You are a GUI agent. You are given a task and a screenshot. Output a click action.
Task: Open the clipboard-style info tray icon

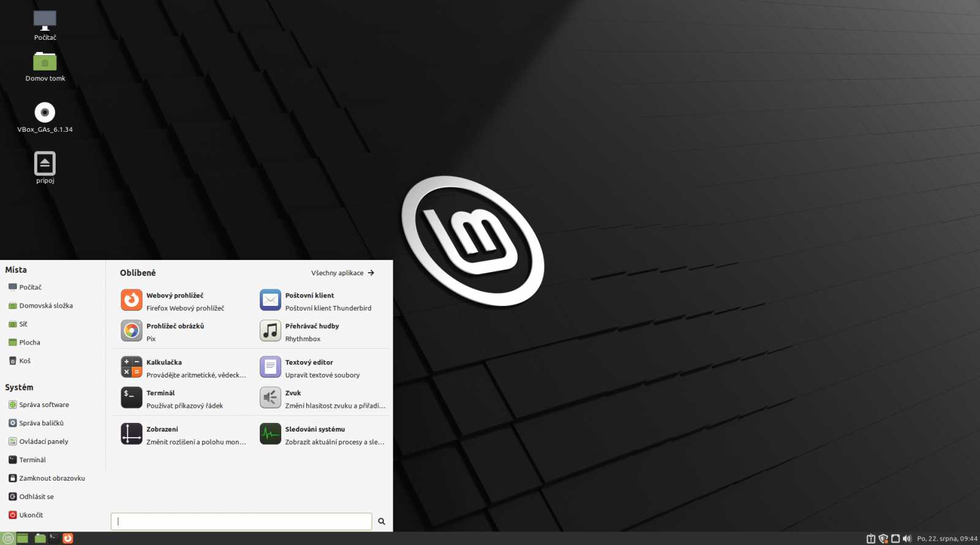coord(871,539)
